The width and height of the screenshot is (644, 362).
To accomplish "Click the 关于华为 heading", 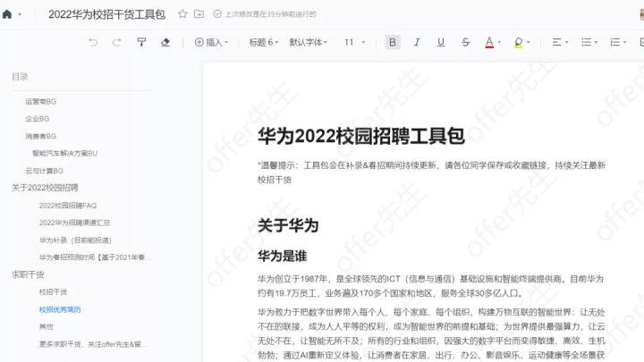I will [288, 225].
